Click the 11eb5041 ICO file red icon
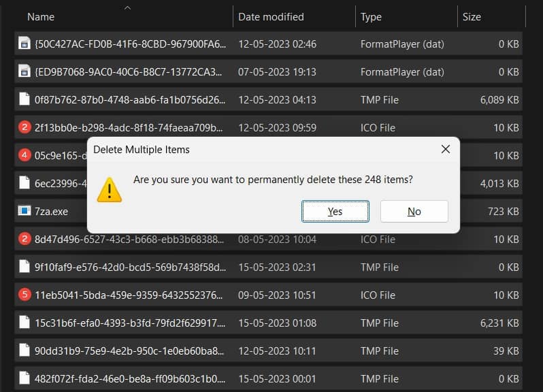The image size is (543, 392). pyautogui.click(x=24, y=295)
